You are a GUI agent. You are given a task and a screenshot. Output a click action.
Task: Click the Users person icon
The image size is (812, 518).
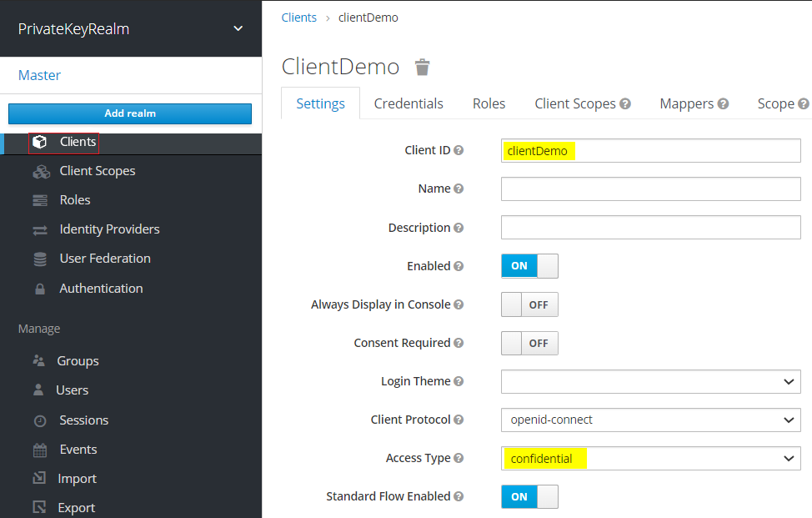pos(38,390)
